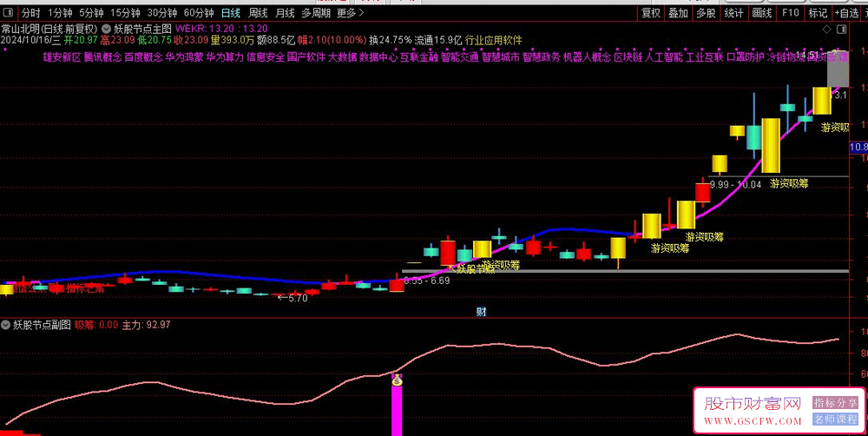
Task: Open the 华为算力 concept link
Action: [225, 56]
